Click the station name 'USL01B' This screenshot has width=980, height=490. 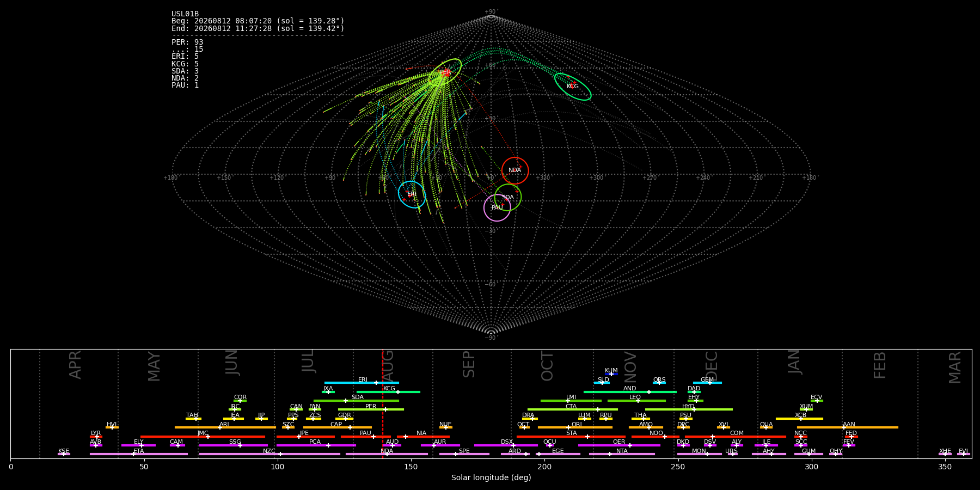pyautogui.click(x=185, y=14)
